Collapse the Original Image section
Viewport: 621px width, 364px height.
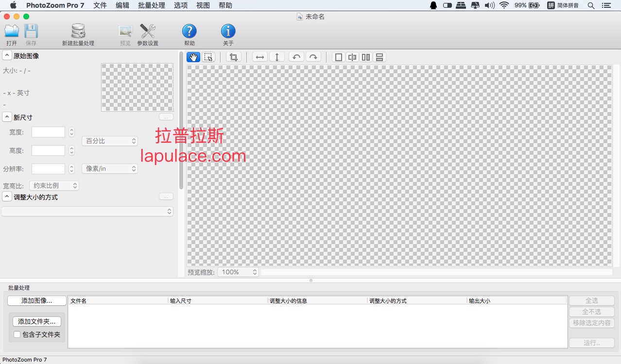click(x=7, y=56)
